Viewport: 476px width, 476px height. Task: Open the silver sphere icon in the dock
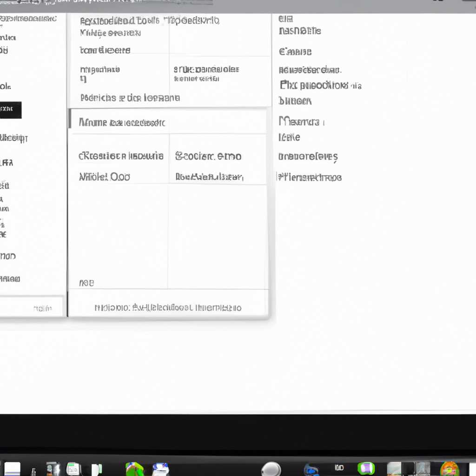tap(271, 469)
